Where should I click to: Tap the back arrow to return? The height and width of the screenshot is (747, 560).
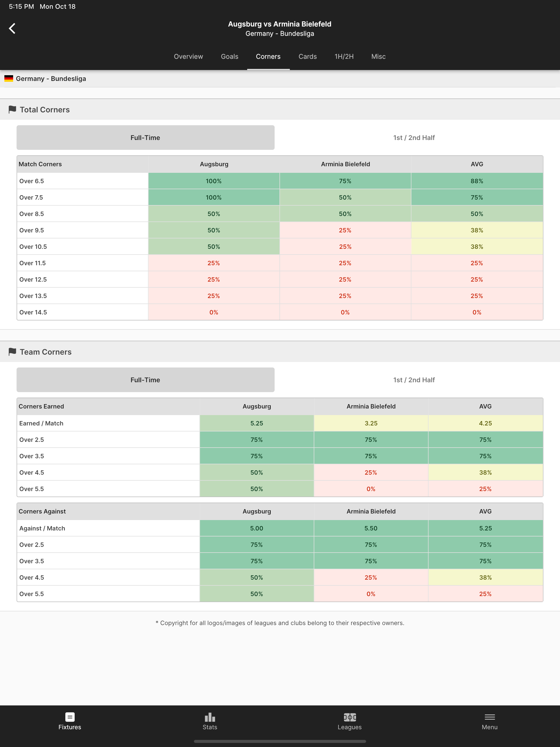pyautogui.click(x=12, y=28)
